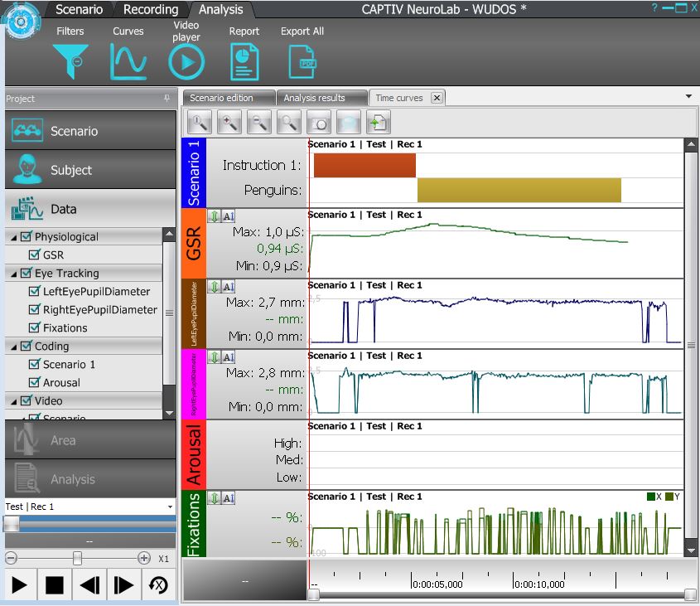Screen dimensions: 700x606
Task: Click the Export All PDF icon
Action: click(302, 61)
